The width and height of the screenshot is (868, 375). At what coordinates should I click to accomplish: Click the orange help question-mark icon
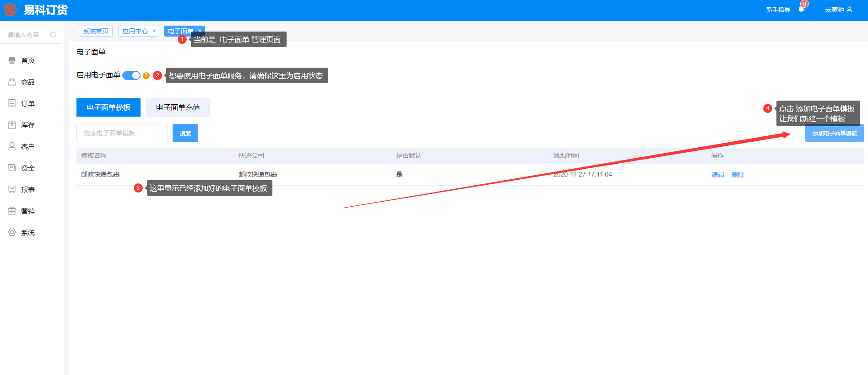(146, 75)
